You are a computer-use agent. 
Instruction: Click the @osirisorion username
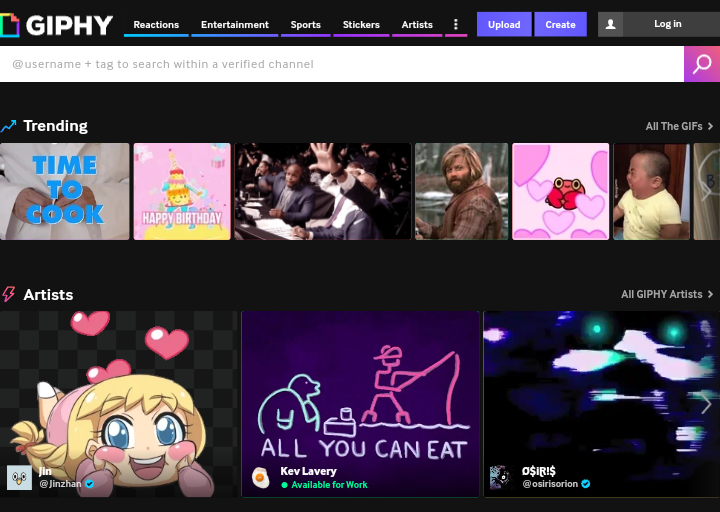pos(550,484)
